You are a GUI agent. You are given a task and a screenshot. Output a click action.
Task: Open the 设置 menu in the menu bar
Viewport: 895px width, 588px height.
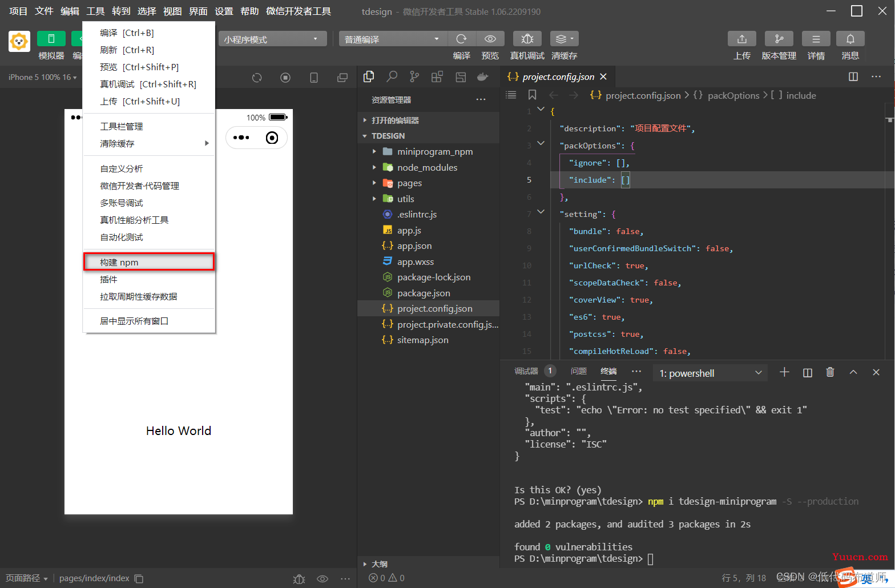pyautogui.click(x=224, y=11)
